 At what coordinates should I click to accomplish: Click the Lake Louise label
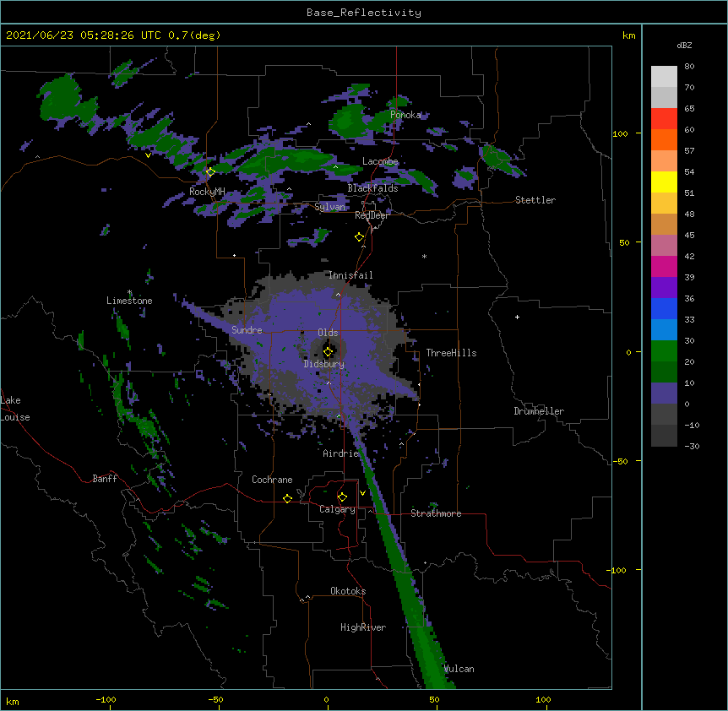15,409
